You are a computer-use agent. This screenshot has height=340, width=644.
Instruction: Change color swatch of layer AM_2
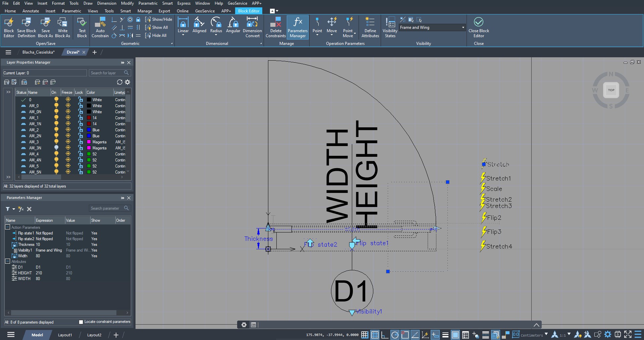coord(89,130)
